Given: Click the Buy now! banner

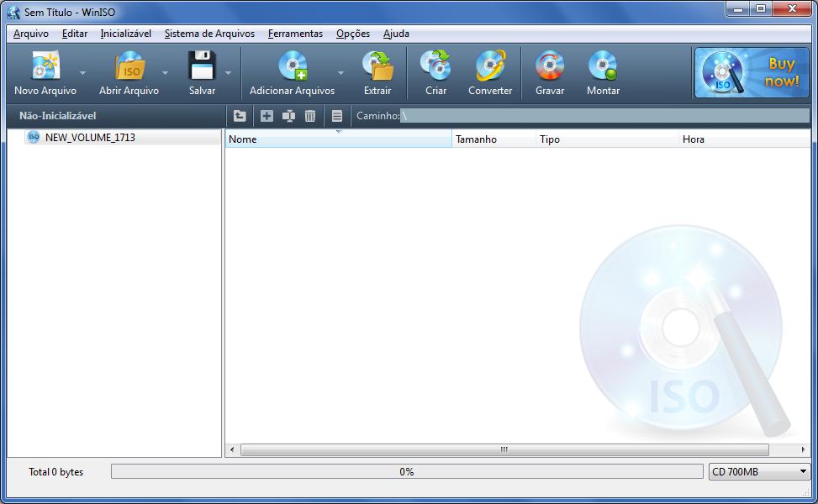Looking at the screenshot, I should [x=752, y=73].
